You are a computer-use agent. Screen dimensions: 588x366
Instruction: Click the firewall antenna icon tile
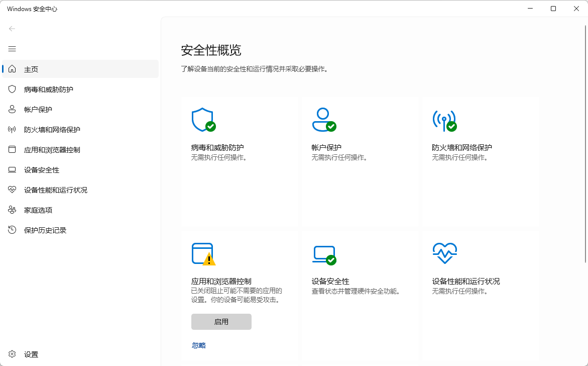coord(445,119)
